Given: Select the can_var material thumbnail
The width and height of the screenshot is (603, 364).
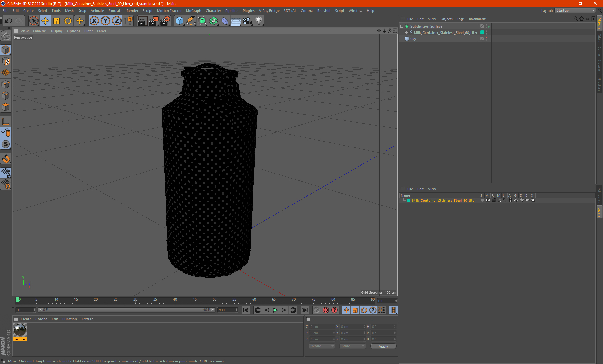Looking at the screenshot, I should pos(20,330).
